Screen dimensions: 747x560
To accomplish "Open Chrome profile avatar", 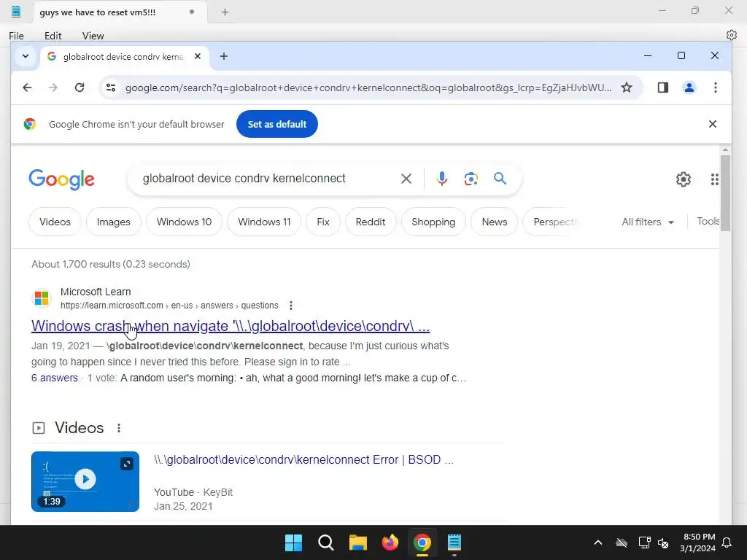I will 689,87.
